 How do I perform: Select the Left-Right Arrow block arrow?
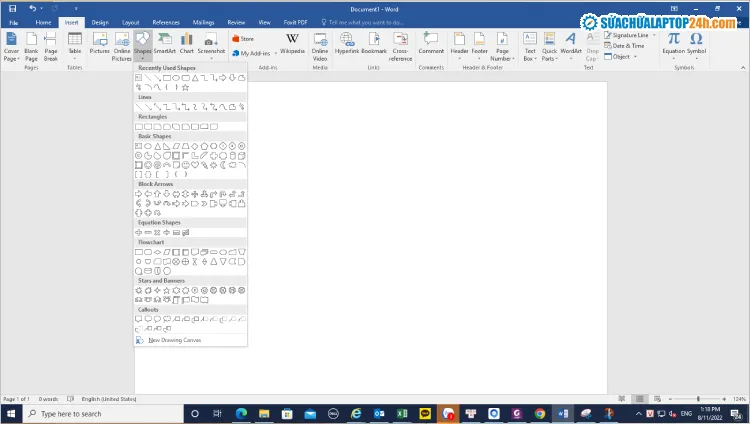coord(176,194)
